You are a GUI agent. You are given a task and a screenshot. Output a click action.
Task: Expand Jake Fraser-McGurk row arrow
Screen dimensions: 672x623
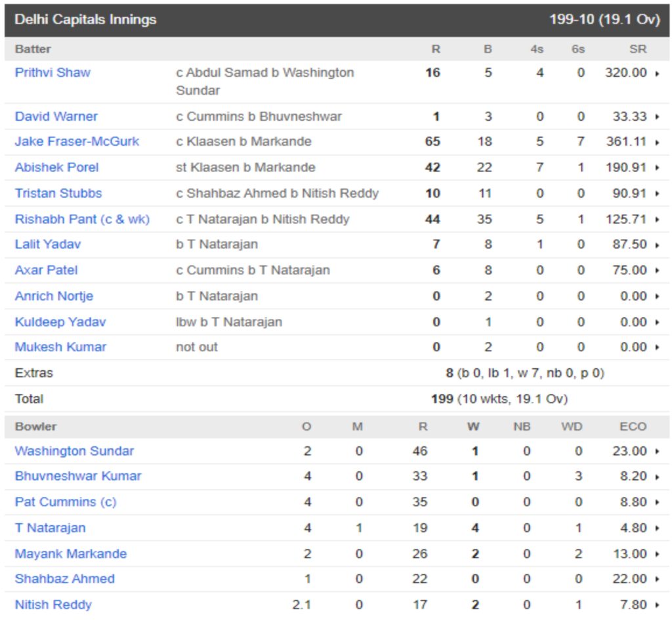coord(658,142)
